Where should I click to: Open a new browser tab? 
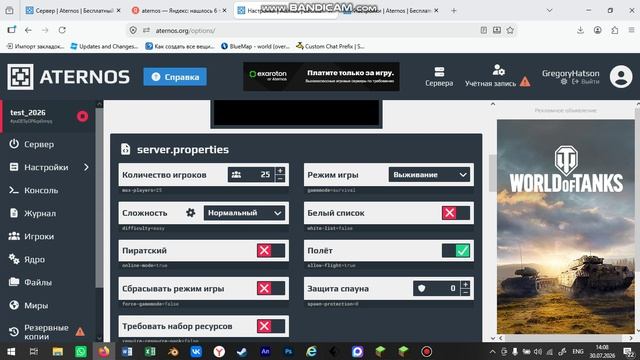(453, 11)
